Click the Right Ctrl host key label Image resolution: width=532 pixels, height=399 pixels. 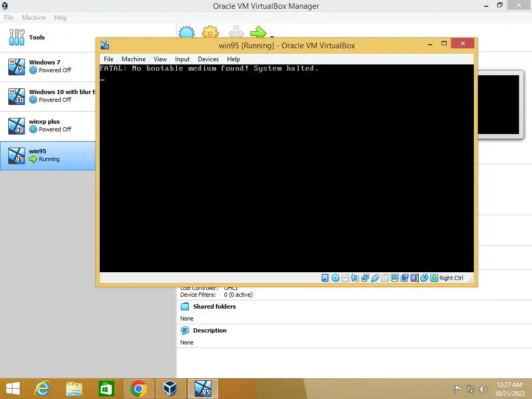451,278
